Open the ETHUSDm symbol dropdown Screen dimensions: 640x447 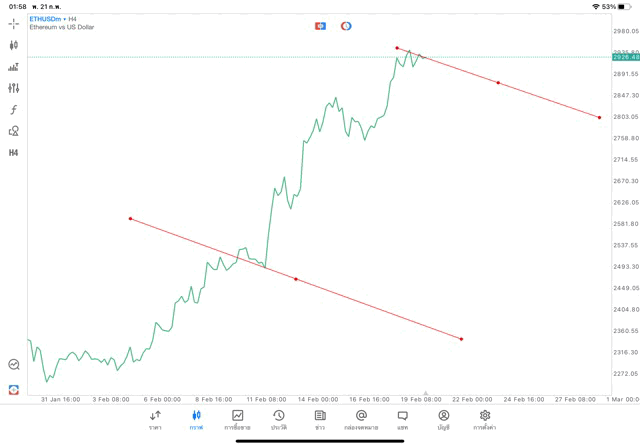[48, 18]
